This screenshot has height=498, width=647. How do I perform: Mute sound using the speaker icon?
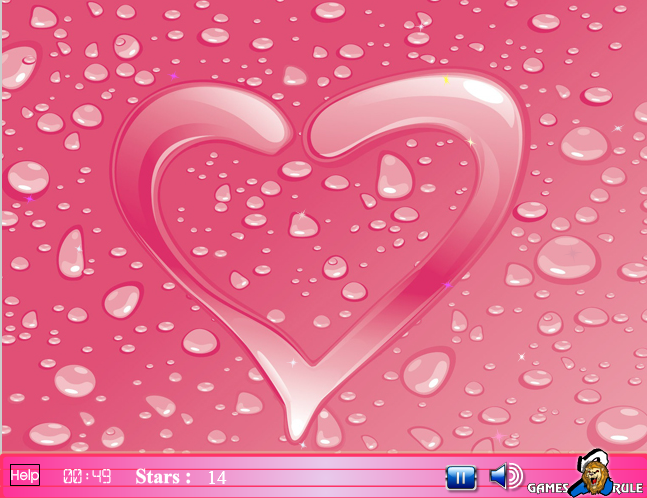pos(506,476)
